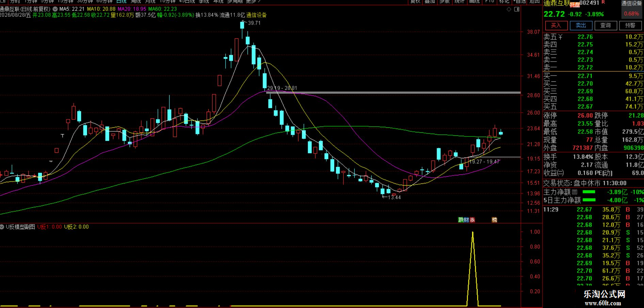Click the 买五 bid price 22.67
Viewport: 644px width, 308px height.
click(x=585, y=107)
